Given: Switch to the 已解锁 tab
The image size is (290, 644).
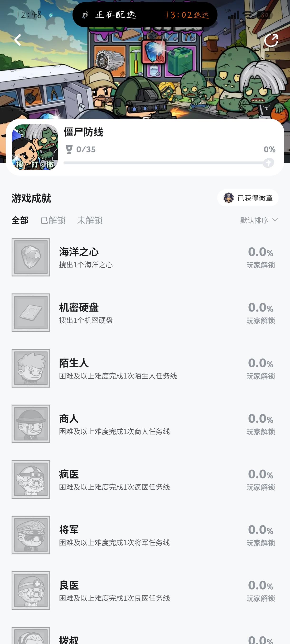Looking at the screenshot, I should [x=53, y=220].
